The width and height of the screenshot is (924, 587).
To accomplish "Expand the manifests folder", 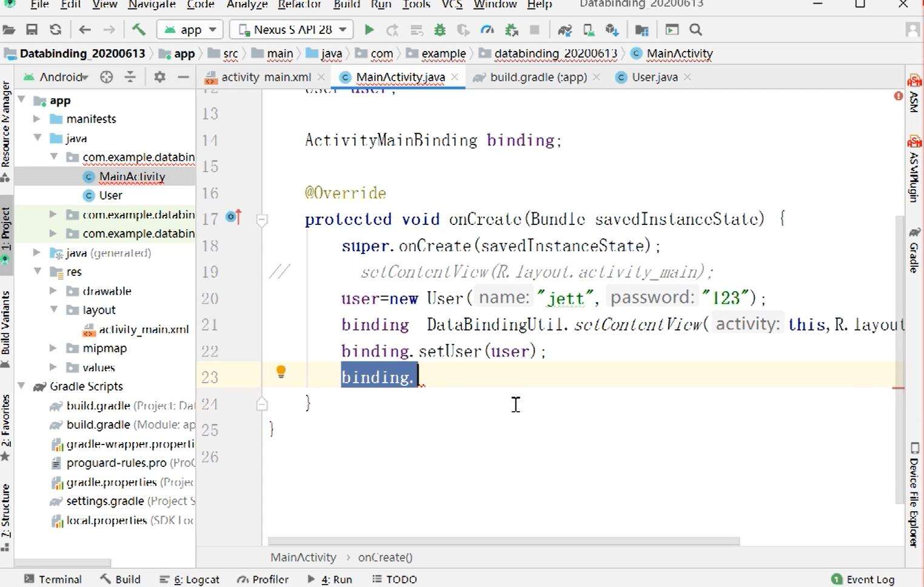I will [x=37, y=119].
